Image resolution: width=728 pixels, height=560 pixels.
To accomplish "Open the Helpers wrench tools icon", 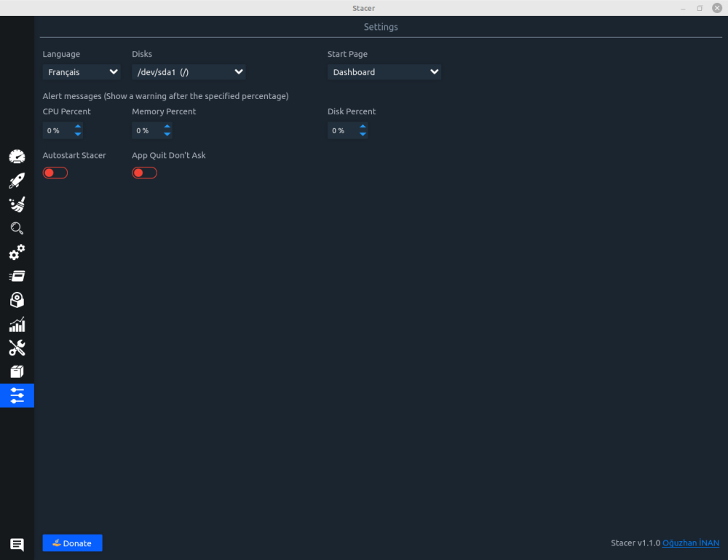I will point(17,348).
